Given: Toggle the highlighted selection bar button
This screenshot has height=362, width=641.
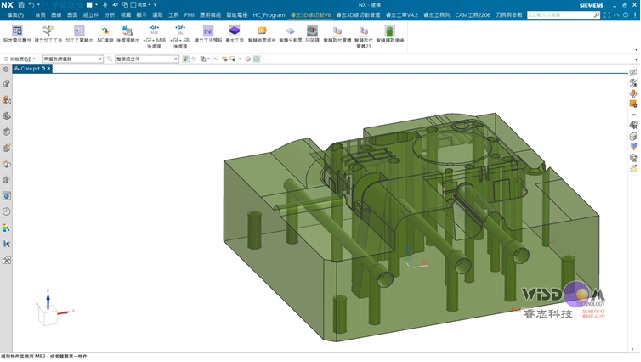Looking at the screenshot, I should [186, 59].
